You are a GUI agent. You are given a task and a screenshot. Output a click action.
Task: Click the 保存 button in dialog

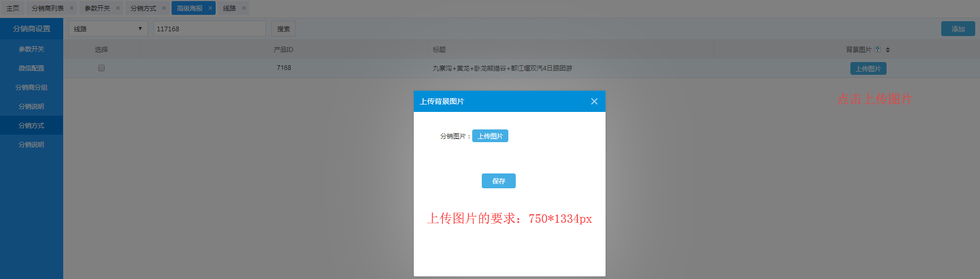click(x=498, y=181)
